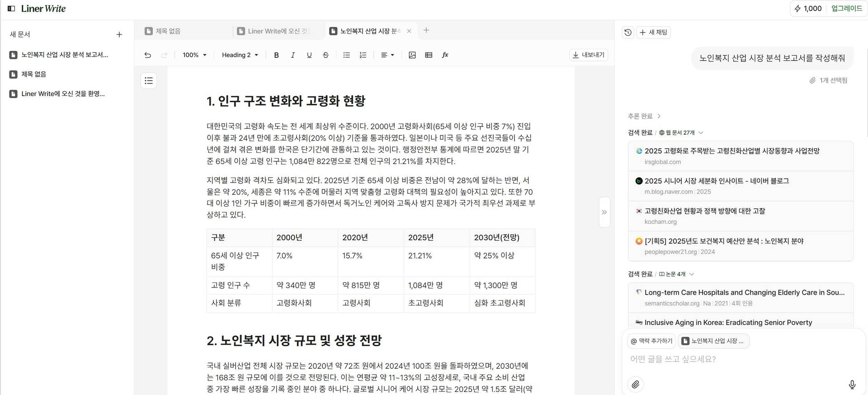Screen dimensions: 868x395
Task: Click the 업그레이드 link
Action: coord(847,9)
